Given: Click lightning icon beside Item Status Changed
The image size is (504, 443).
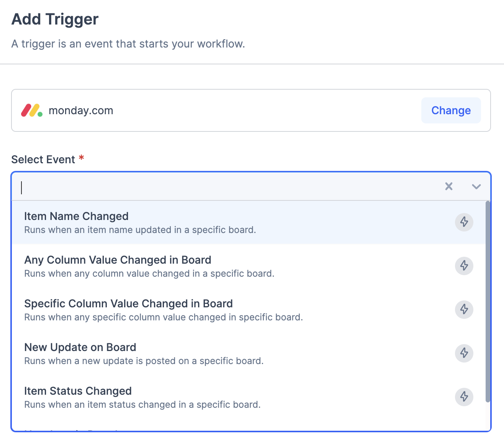Looking at the screenshot, I should click(x=464, y=397).
